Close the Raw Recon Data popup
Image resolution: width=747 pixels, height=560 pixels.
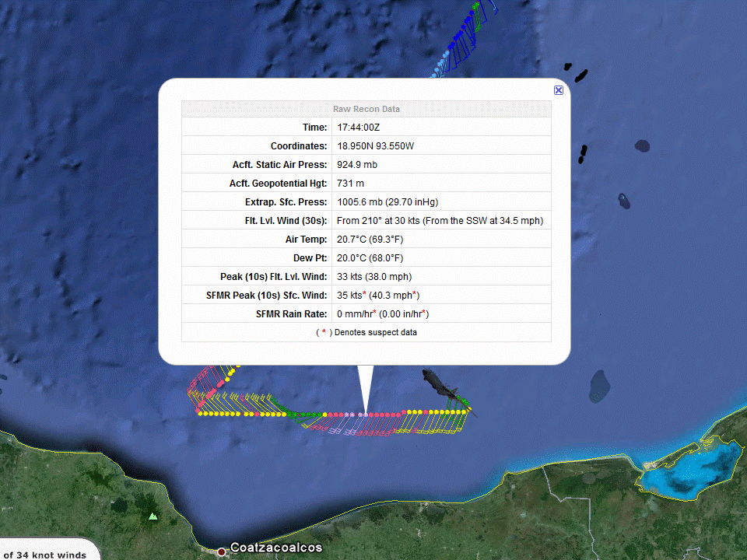559,90
